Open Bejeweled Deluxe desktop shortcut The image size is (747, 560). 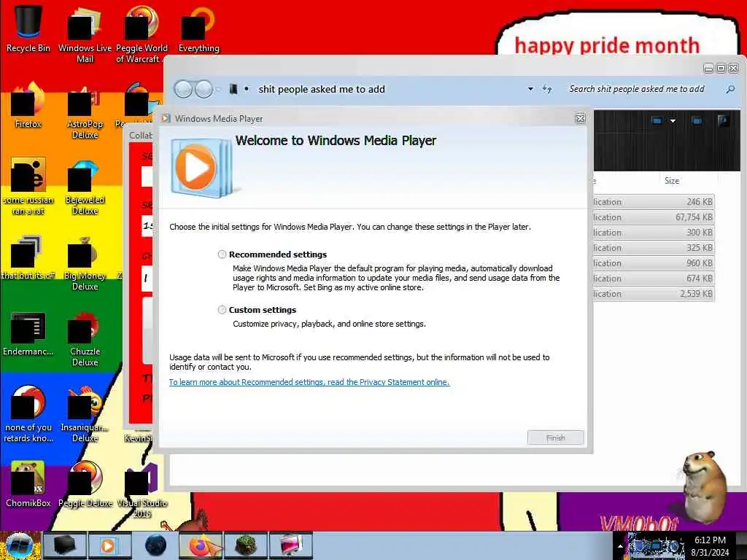(x=85, y=186)
